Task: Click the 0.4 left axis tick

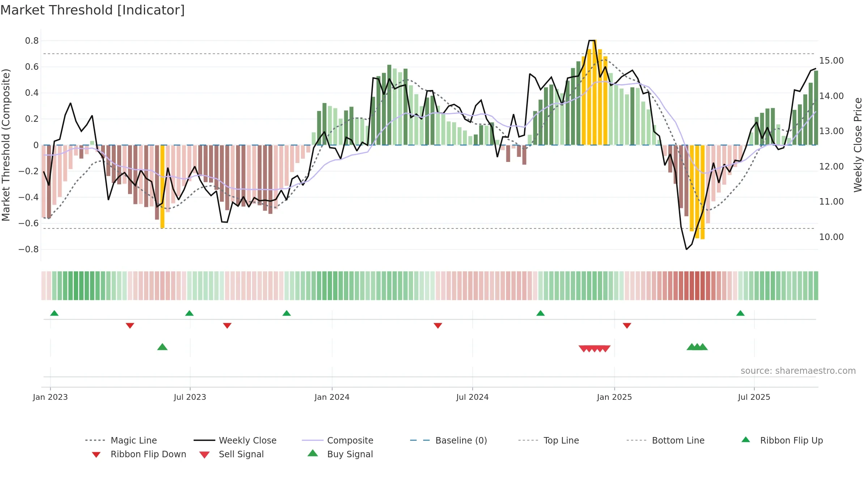Action: (x=32, y=93)
